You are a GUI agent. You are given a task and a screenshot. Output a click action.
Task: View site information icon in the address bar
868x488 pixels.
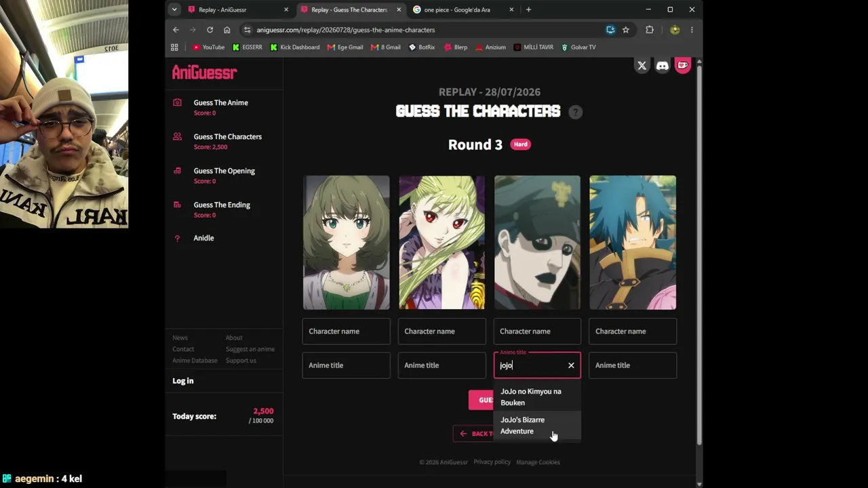coord(247,30)
